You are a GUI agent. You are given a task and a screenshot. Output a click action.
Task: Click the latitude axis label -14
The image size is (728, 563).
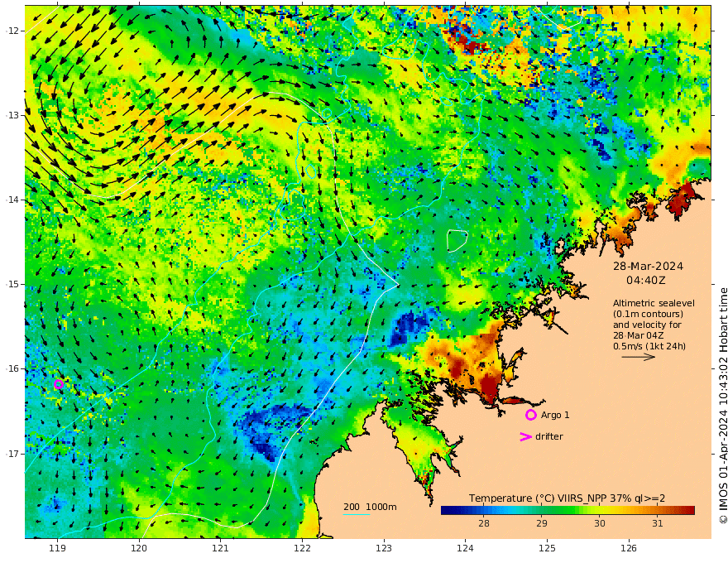point(12,200)
